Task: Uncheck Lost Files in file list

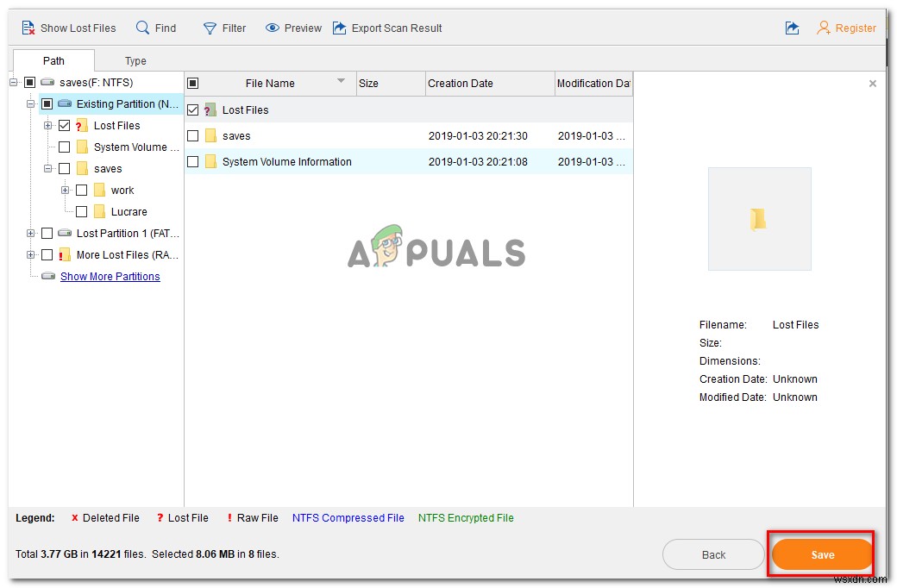Action: [193, 109]
